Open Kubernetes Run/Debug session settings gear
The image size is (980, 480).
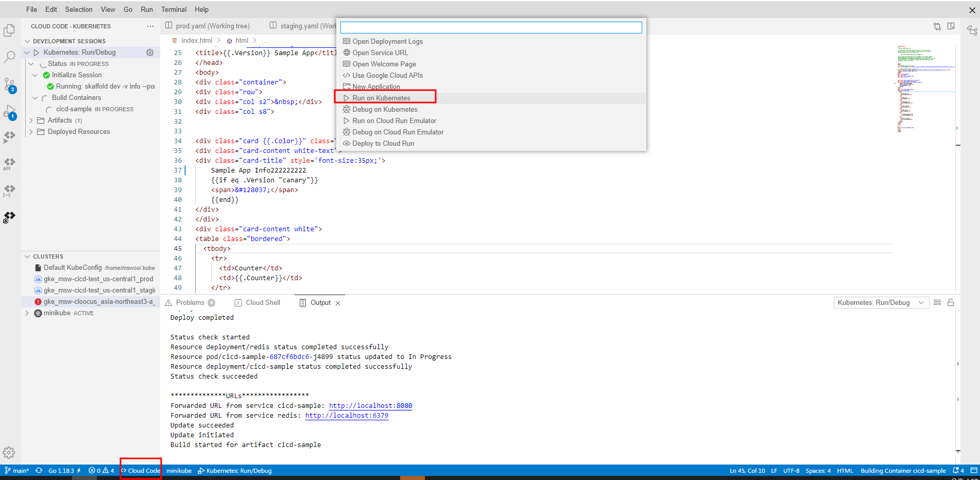pyautogui.click(x=150, y=53)
